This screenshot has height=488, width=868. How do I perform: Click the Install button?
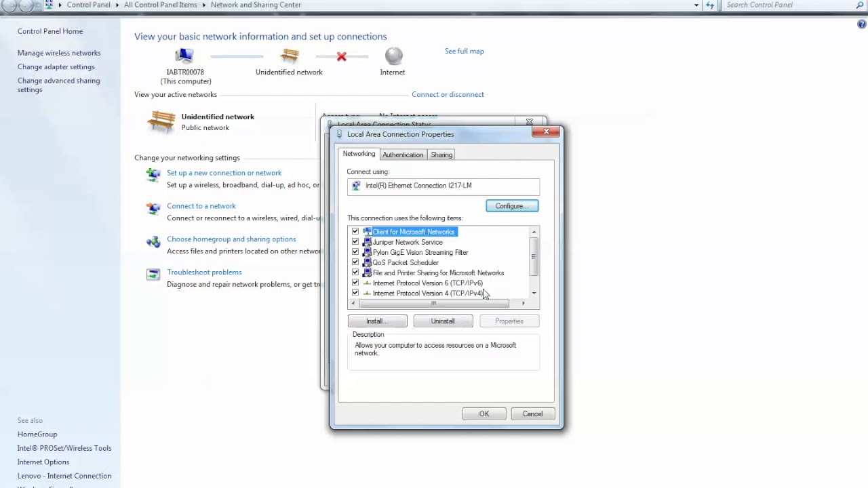pyautogui.click(x=377, y=321)
